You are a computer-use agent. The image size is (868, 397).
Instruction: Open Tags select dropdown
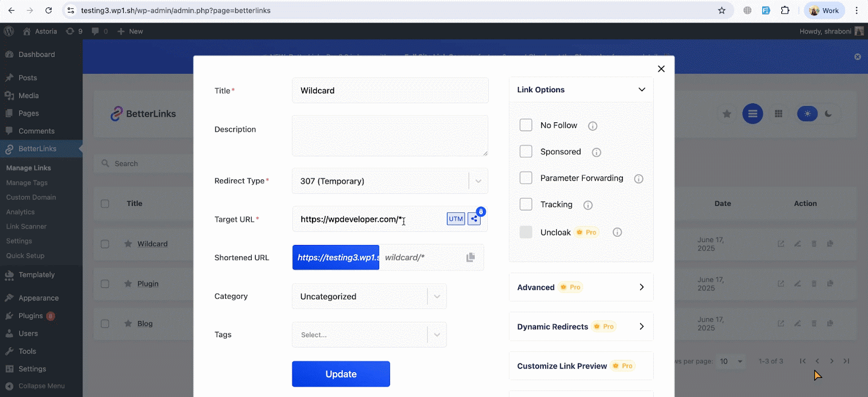click(369, 335)
